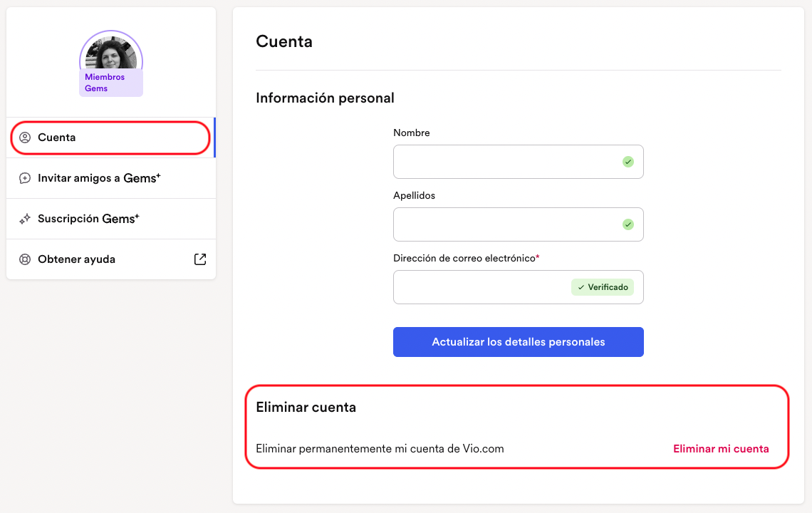Click the profile photo avatar
The width and height of the screenshot is (812, 513).
click(x=111, y=52)
